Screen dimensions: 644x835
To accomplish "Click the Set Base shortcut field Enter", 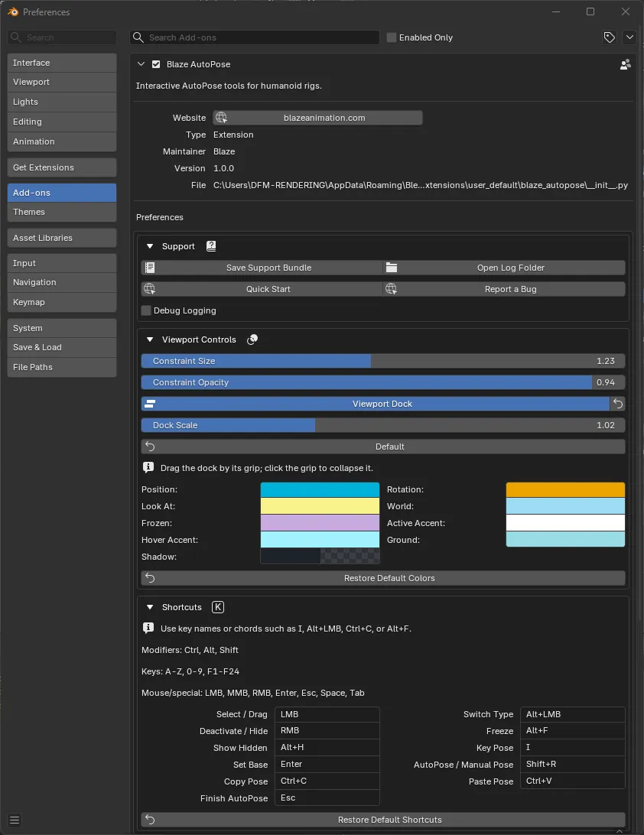I will tap(327, 764).
